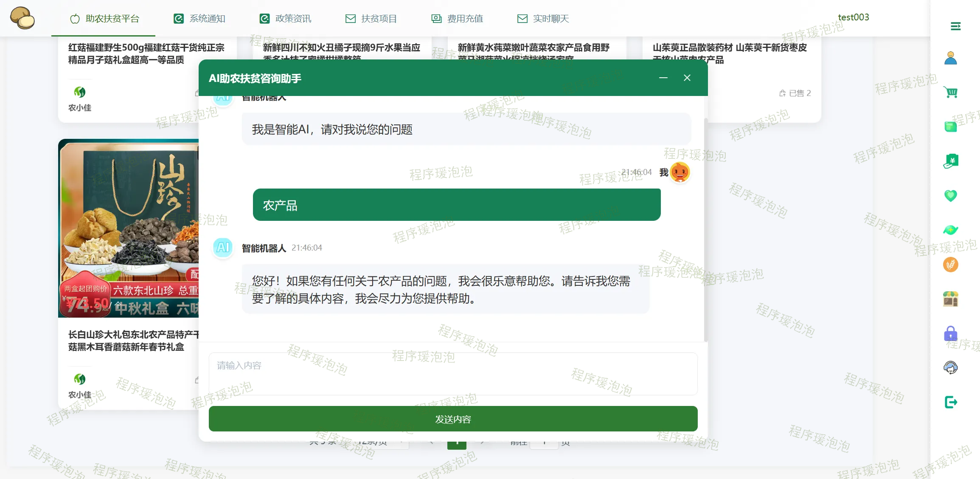Open the customer service headset icon
The height and width of the screenshot is (479, 980).
[950, 368]
